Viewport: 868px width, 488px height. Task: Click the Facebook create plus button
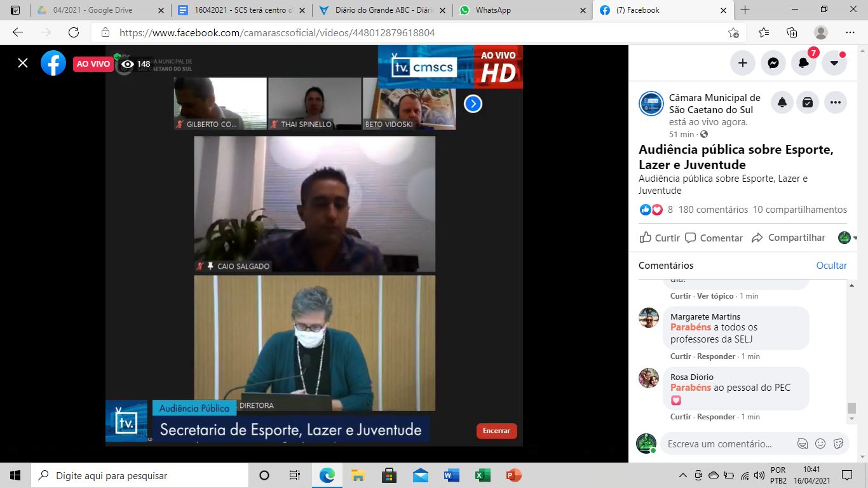pyautogui.click(x=742, y=63)
